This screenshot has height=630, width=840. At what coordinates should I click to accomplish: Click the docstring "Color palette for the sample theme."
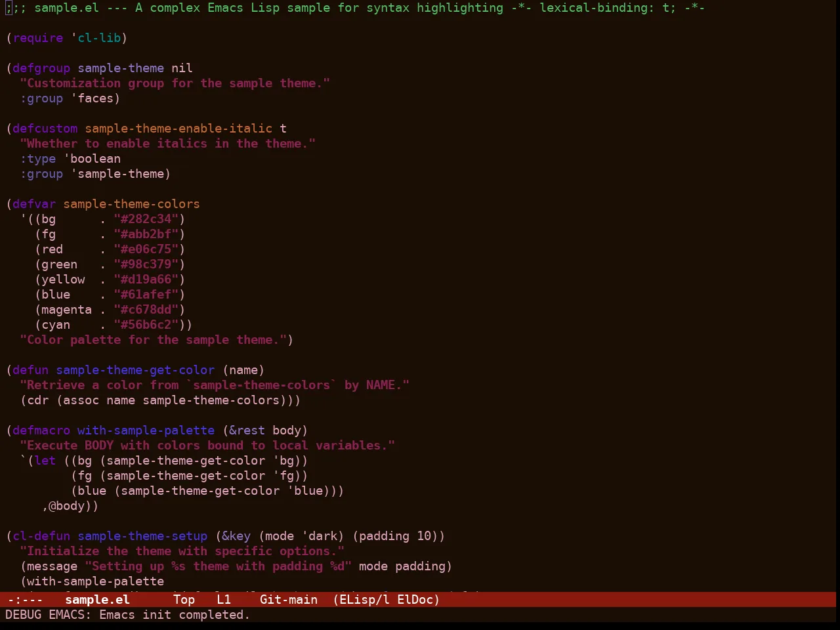click(154, 340)
